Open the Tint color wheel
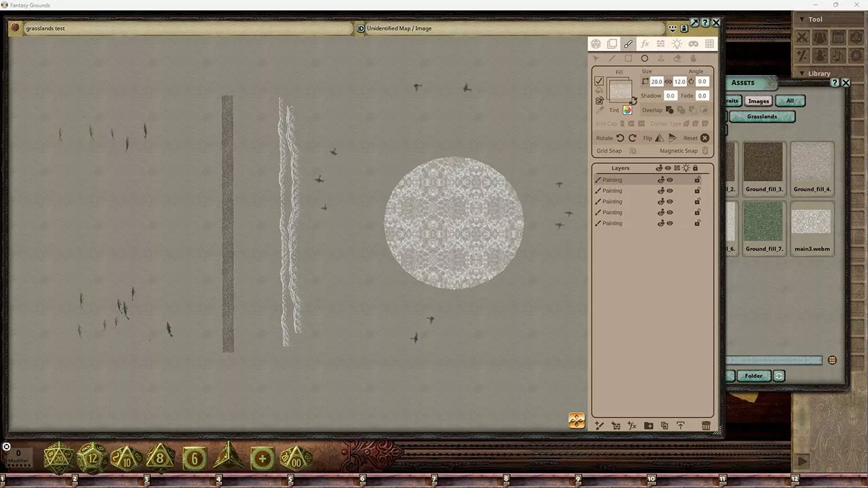Screen dimensions: 868x488 [627, 110]
